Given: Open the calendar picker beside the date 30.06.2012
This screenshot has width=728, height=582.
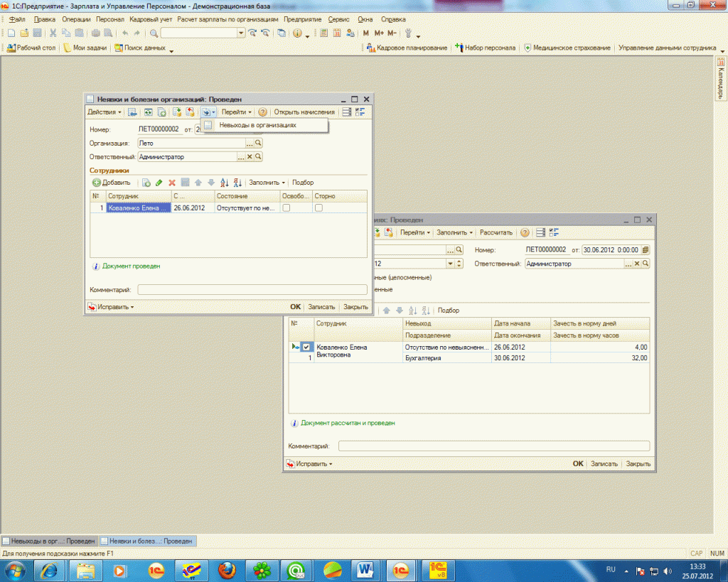Looking at the screenshot, I should tap(645, 250).
